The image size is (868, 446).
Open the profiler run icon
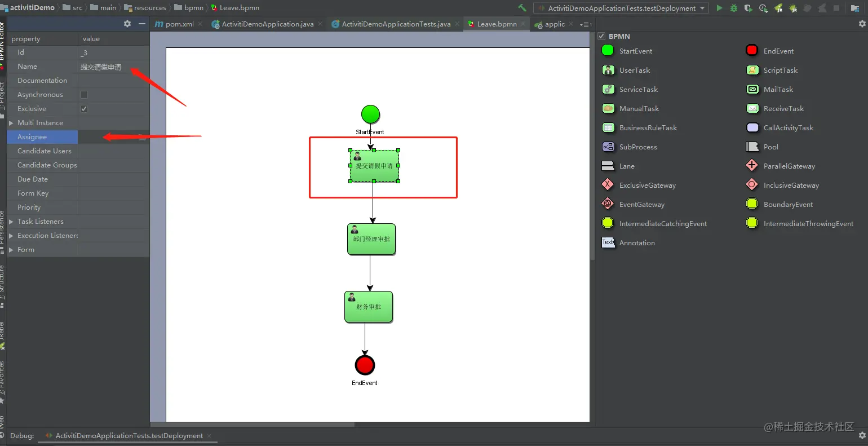click(x=763, y=8)
